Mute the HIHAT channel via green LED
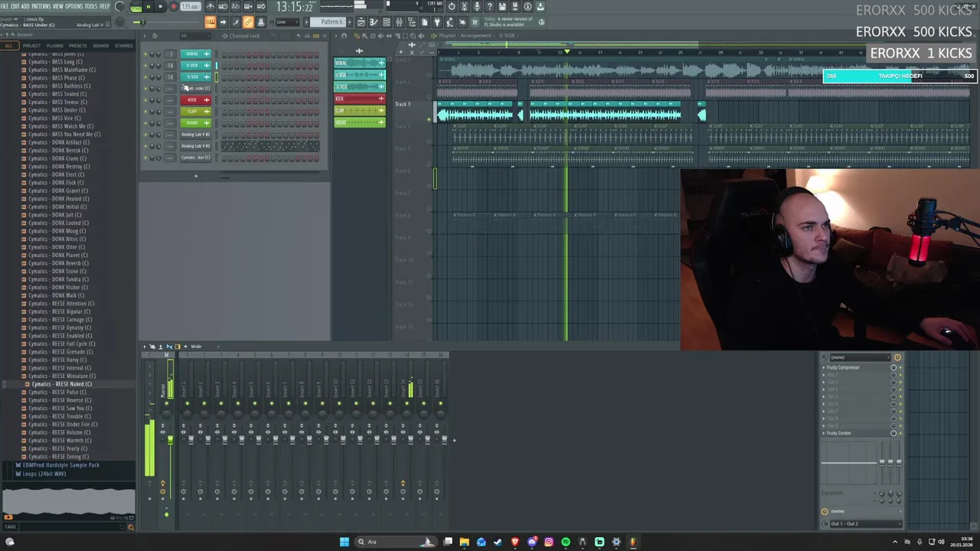980x551 pixels. coord(145,123)
